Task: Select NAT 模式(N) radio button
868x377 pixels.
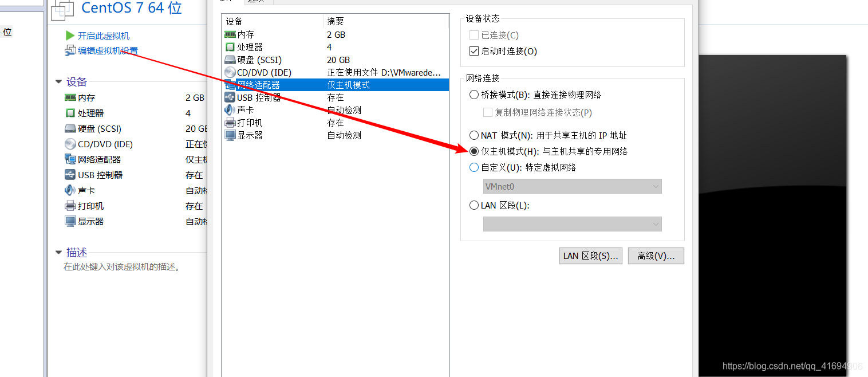Action: coord(474,136)
